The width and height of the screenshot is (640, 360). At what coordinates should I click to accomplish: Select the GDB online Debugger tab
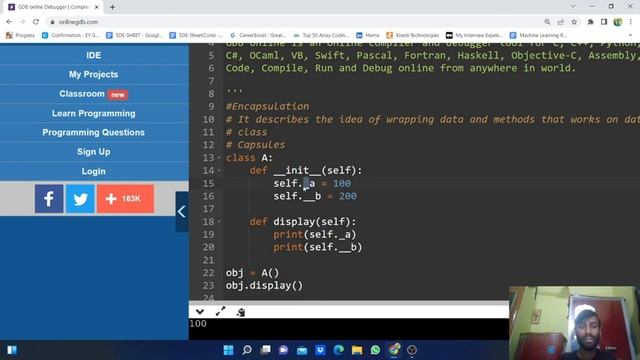[53, 7]
